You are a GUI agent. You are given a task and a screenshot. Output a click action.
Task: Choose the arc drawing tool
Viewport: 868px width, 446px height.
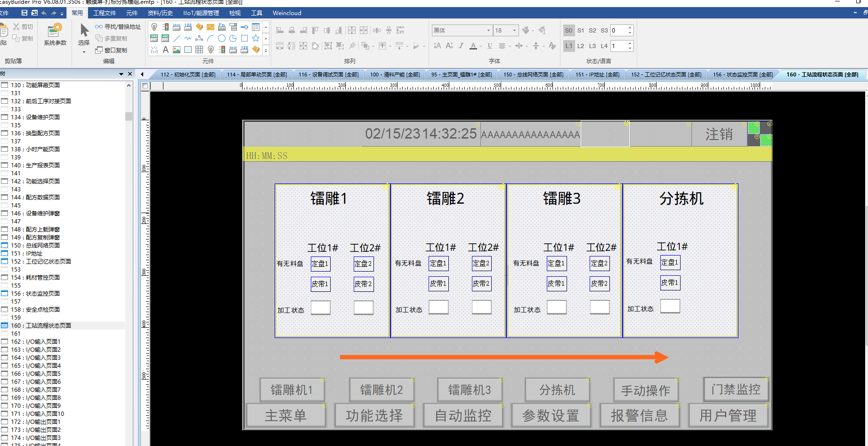point(211,38)
